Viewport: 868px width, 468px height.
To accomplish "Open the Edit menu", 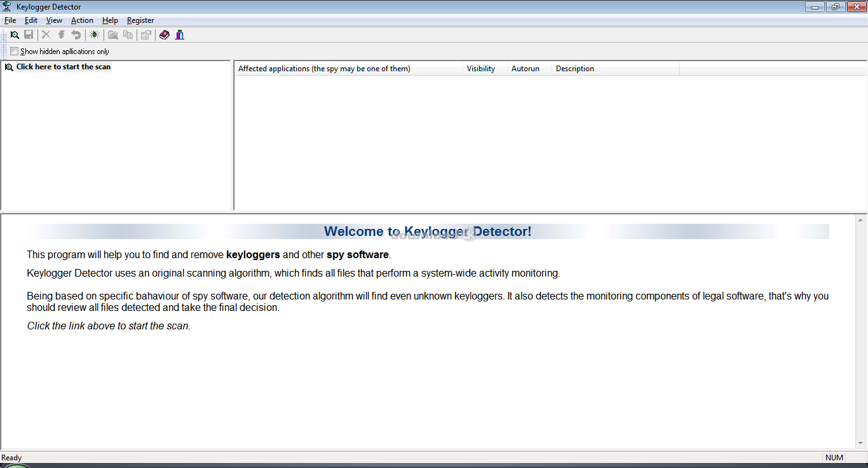I will 31,20.
